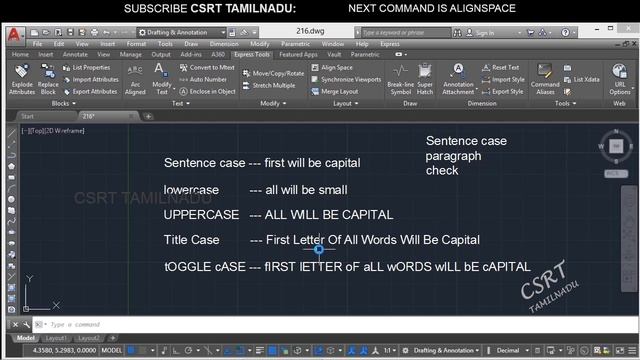
Task: Open the Express menu
Action: click(x=390, y=44)
